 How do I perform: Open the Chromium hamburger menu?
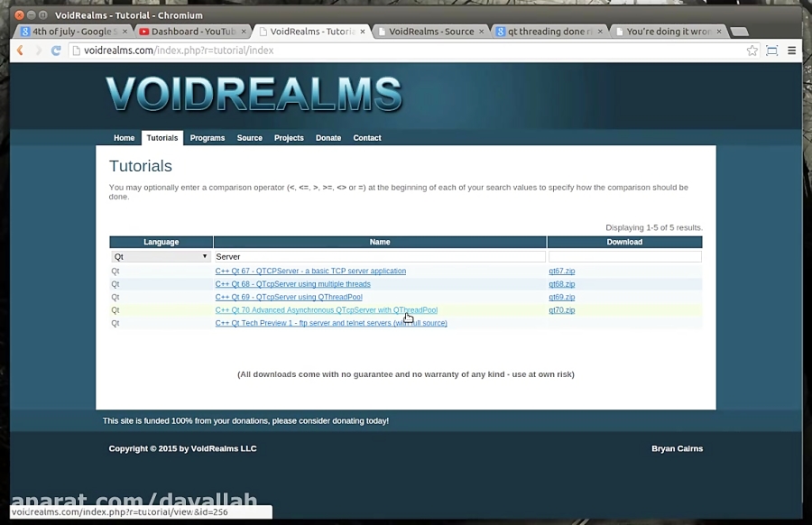(791, 51)
